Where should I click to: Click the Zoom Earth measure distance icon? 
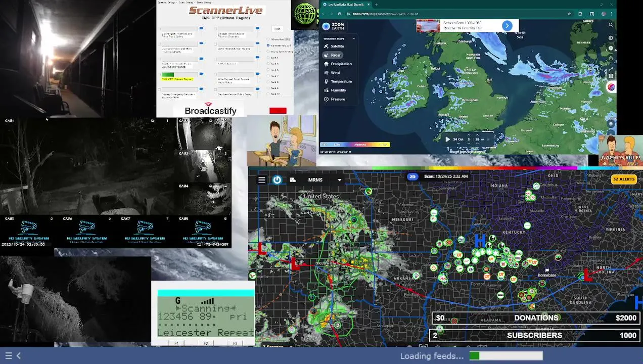click(x=611, y=68)
